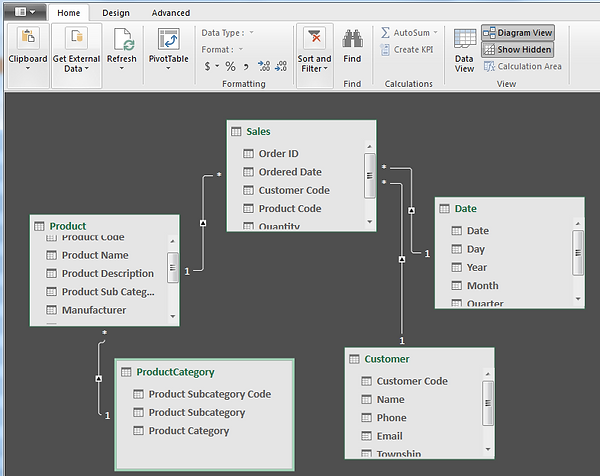Screen dimensions: 600x476
Task: Toggle Calculation Area
Action: 523,66
